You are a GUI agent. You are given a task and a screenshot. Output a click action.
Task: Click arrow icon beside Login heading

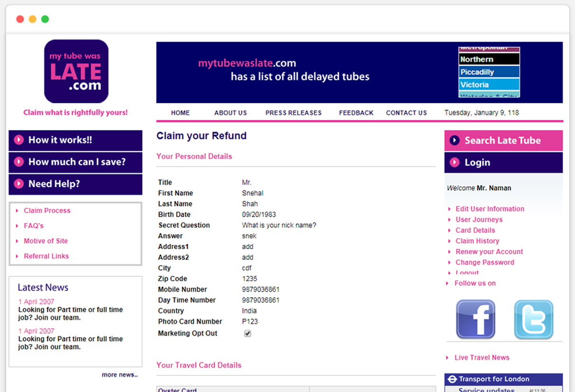click(455, 162)
